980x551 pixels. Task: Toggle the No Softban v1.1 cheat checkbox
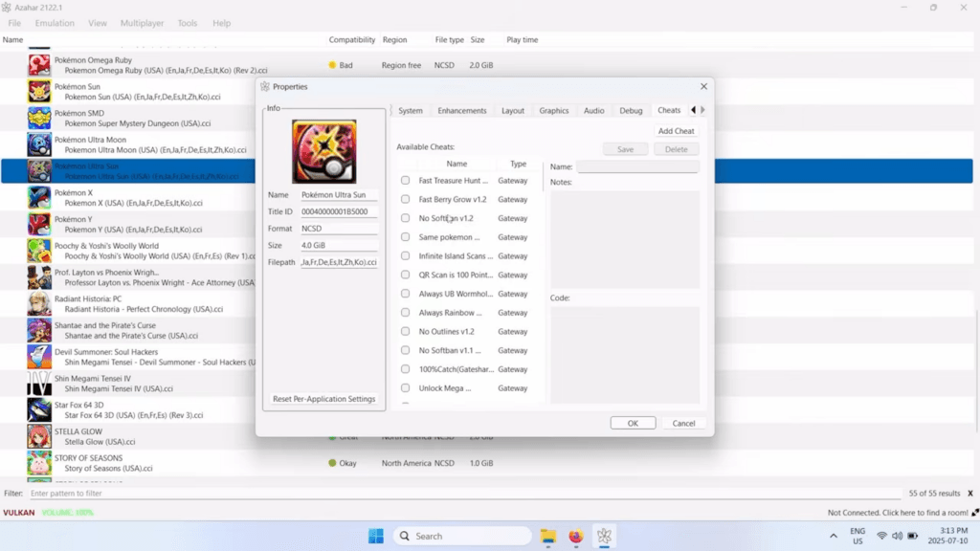point(405,350)
